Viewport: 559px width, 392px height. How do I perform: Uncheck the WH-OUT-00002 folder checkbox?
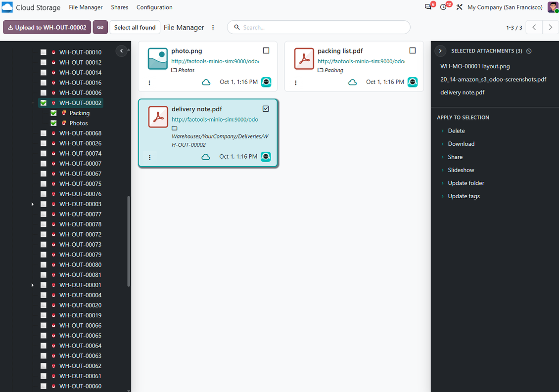tap(44, 103)
